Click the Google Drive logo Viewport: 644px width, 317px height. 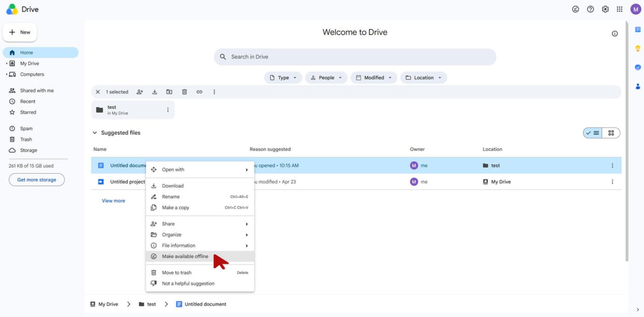12,9
